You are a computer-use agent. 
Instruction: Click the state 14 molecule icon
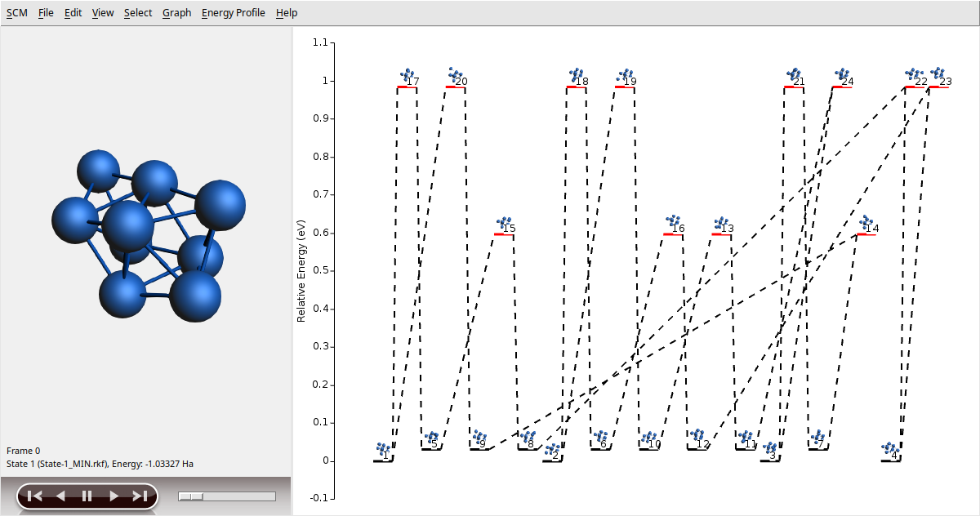click(866, 222)
